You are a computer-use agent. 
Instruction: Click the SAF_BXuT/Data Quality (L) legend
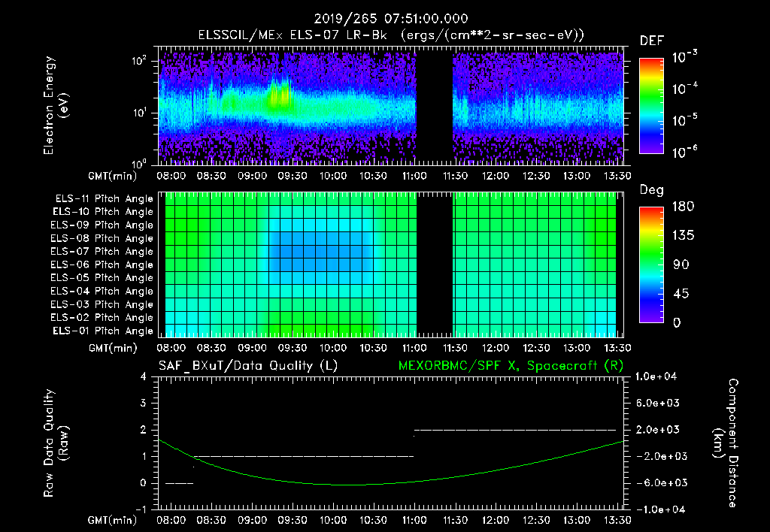(x=248, y=366)
